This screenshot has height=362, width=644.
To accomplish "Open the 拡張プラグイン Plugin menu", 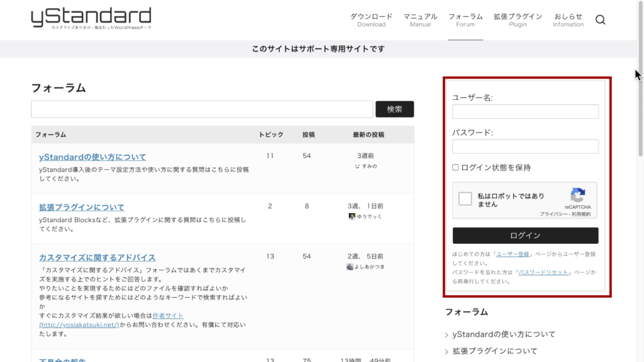I will point(518,19).
